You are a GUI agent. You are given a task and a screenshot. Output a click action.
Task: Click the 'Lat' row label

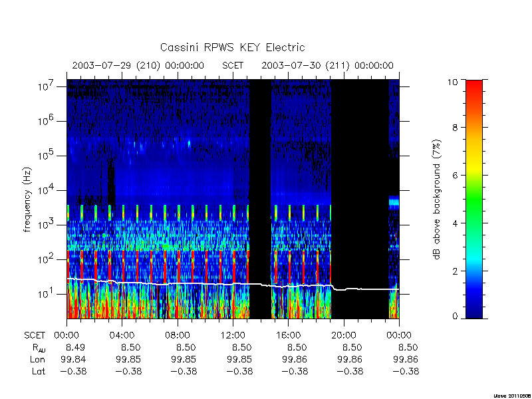point(39,371)
